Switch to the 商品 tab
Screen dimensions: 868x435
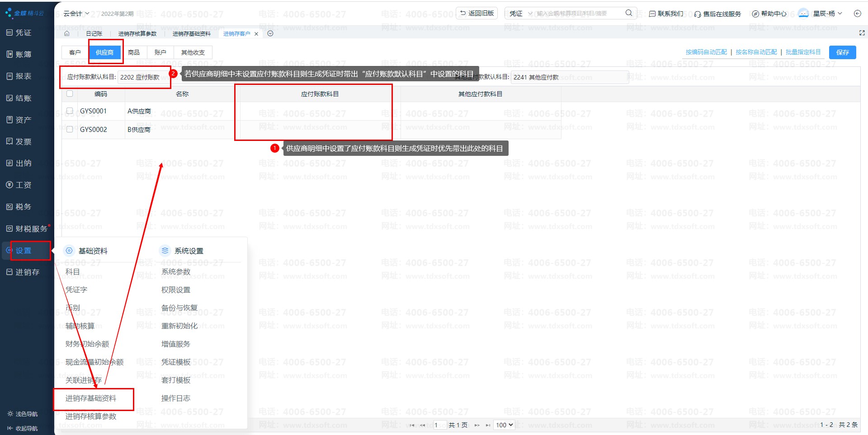pyautogui.click(x=134, y=52)
